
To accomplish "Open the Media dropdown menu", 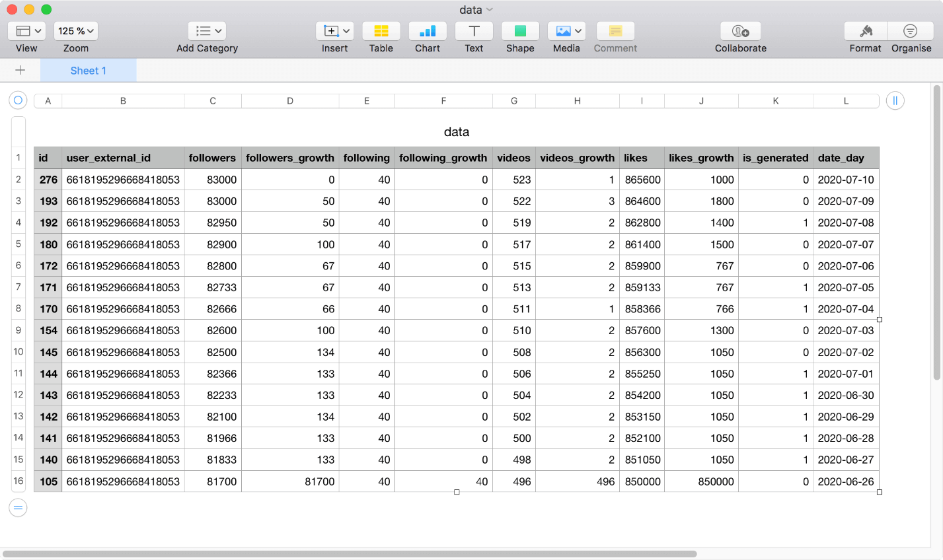I will coord(566,31).
